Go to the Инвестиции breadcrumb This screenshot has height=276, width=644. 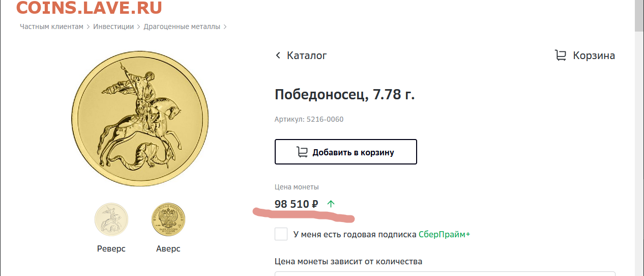click(113, 26)
